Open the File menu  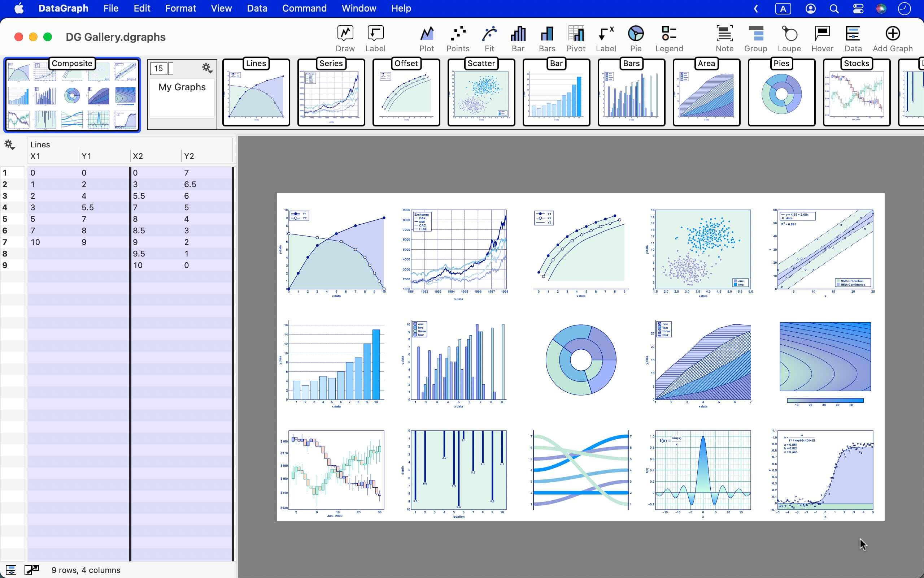click(x=111, y=8)
